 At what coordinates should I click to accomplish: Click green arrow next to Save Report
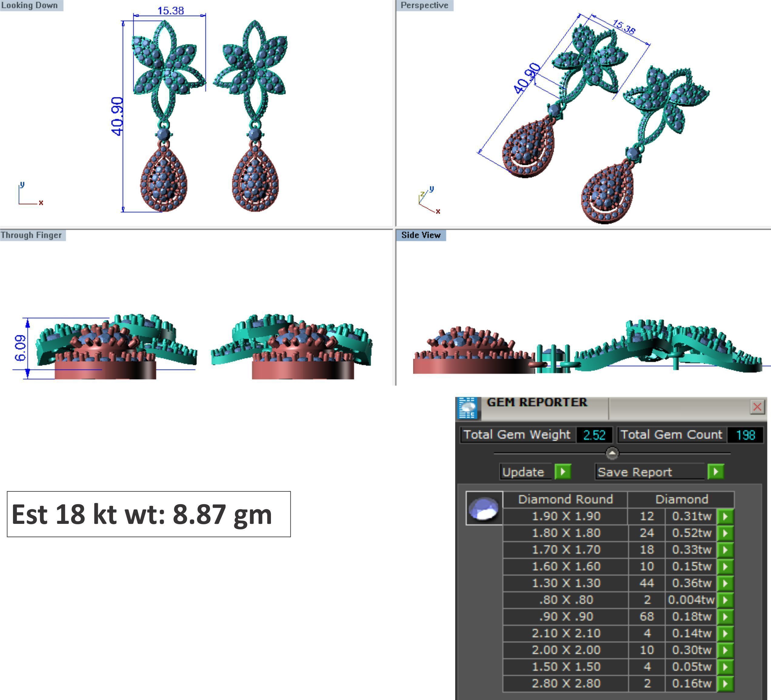716,471
